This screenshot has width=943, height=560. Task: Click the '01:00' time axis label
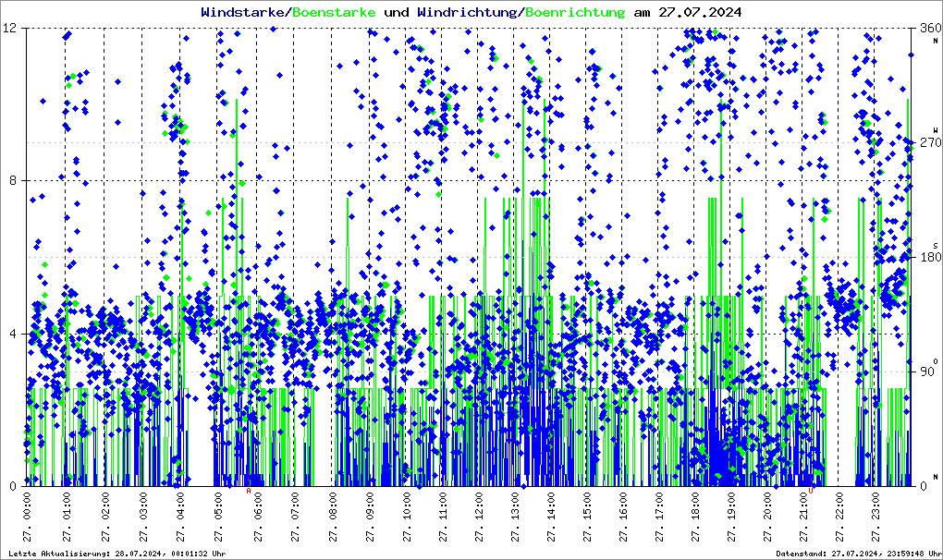pyautogui.click(x=67, y=507)
